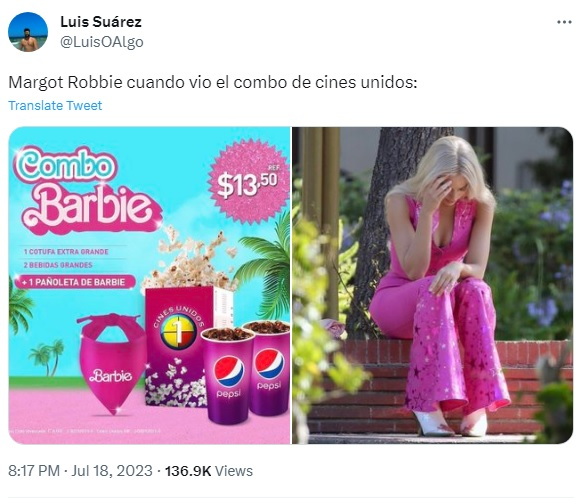The width and height of the screenshot is (586, 498).
Task: Open the photo of woman in pink outfit
Action: [x=432, y=285]
